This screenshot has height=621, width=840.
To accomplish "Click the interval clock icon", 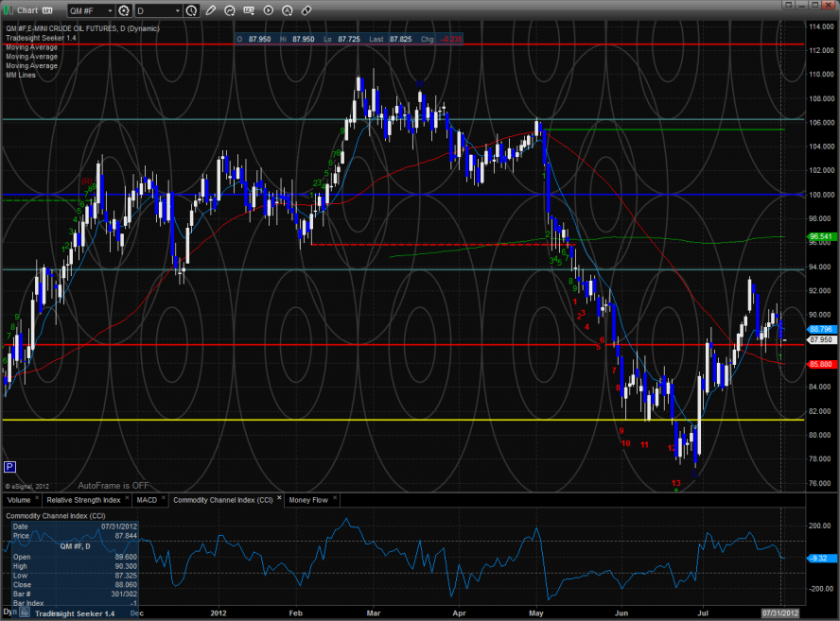I will (192, 10).
